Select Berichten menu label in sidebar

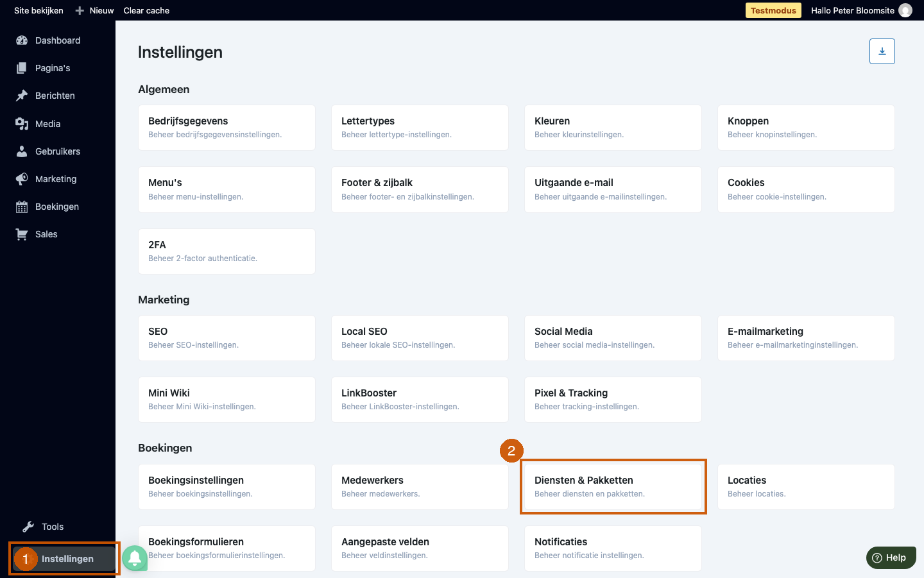click(55, 96)
